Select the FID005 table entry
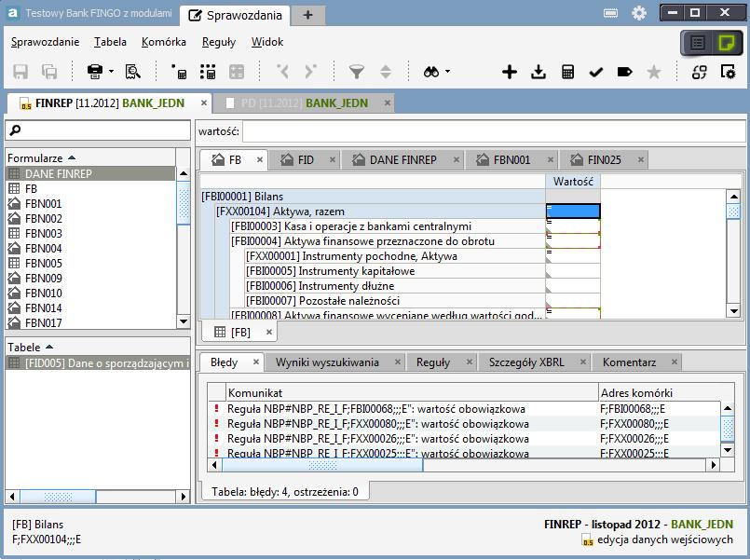Image resolution: width=750 pixels, height=560 pixels. [98, 363]
